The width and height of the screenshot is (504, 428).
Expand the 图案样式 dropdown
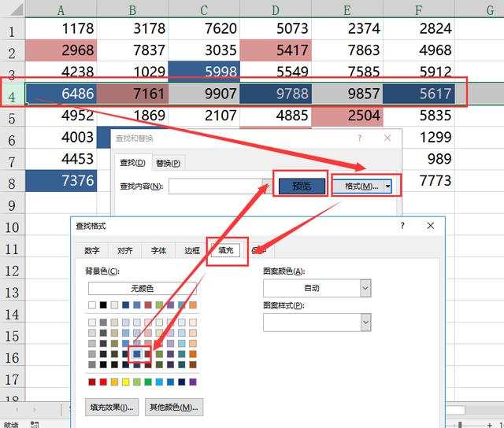point(365,323)
